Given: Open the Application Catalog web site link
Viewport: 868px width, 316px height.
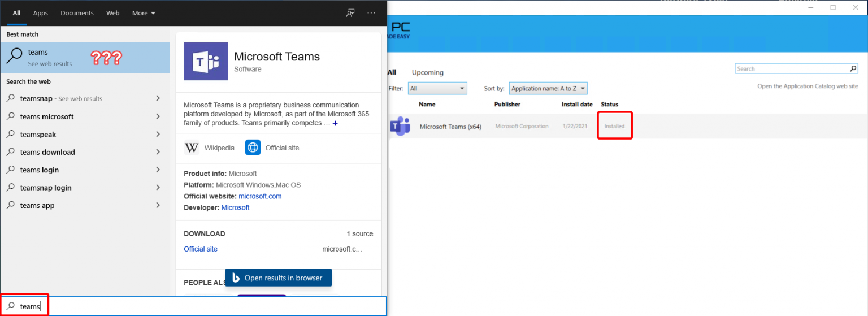Looking at the screenshot, I should (x=808, y=86).
